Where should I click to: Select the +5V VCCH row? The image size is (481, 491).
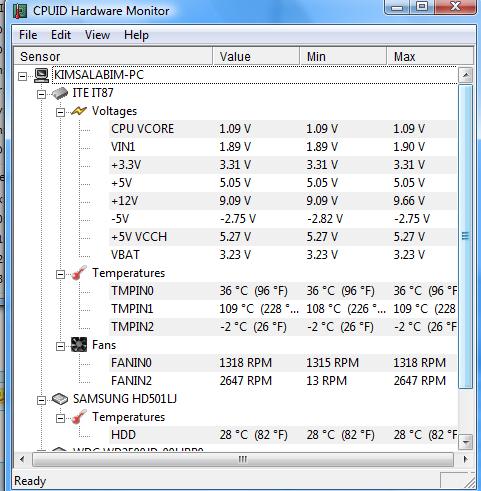283,237
